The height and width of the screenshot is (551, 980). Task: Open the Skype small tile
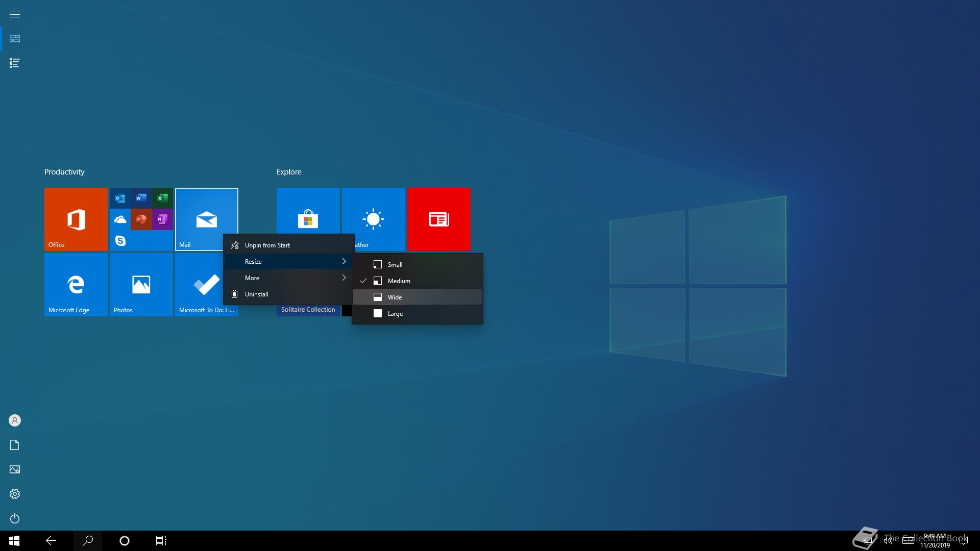[120, 240]
